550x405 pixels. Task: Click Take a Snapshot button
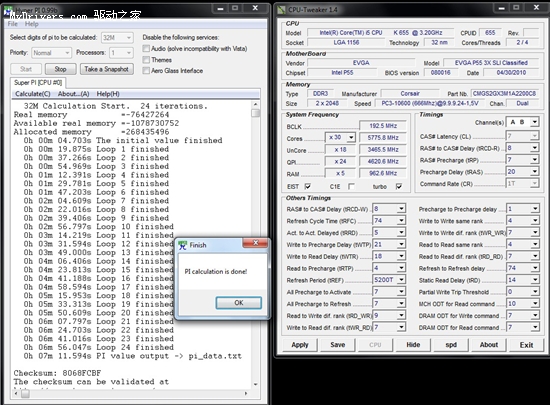coord(107,69)
